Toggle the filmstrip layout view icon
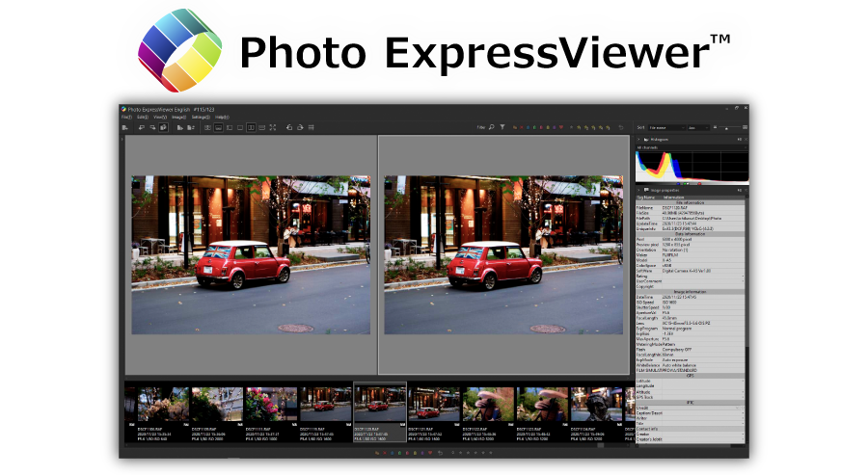Screen dimensions: 868x475 click(x=219, y=128)
